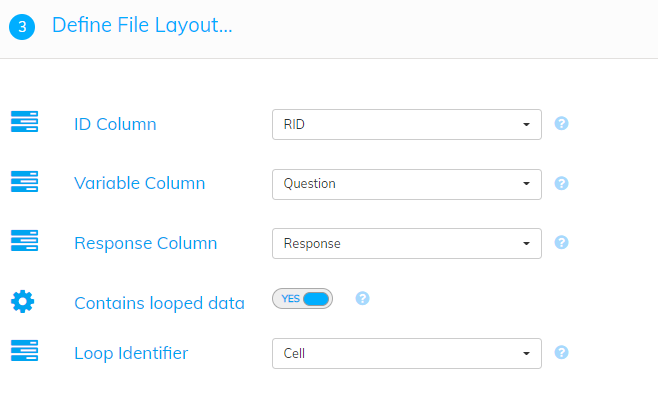Click the help icon beside Loop Identifier
658x401 pixels.
pyautogui.click(x=561, y=352)
